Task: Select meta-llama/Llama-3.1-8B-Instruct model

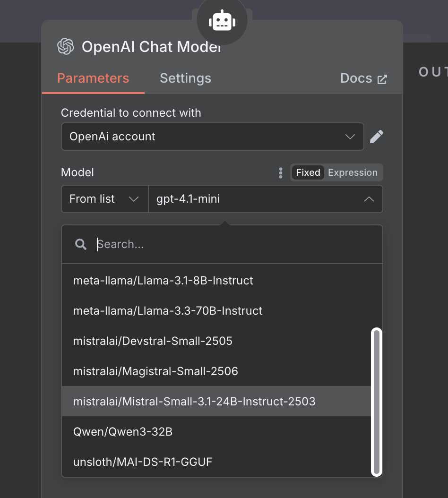Action: pos(163,280)
